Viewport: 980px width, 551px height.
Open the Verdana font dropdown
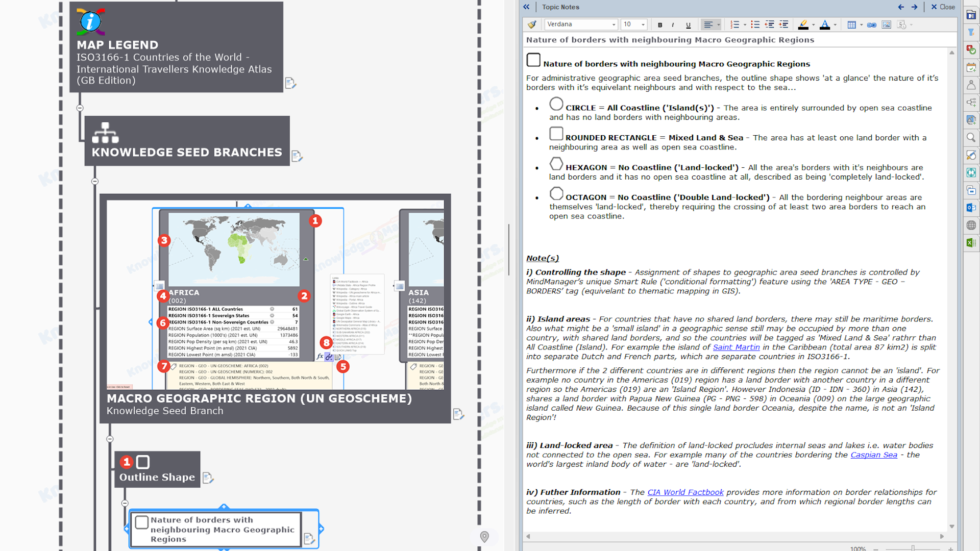(614, 24)
